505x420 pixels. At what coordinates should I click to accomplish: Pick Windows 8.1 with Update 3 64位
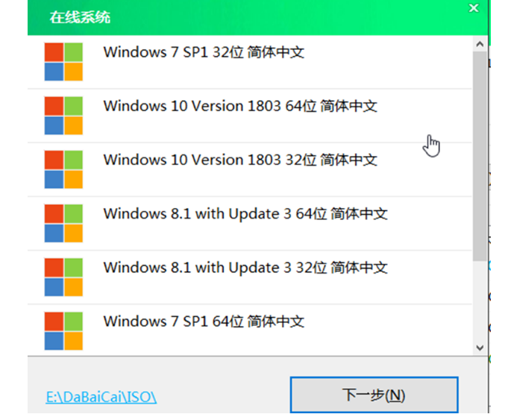click(250, 223)
